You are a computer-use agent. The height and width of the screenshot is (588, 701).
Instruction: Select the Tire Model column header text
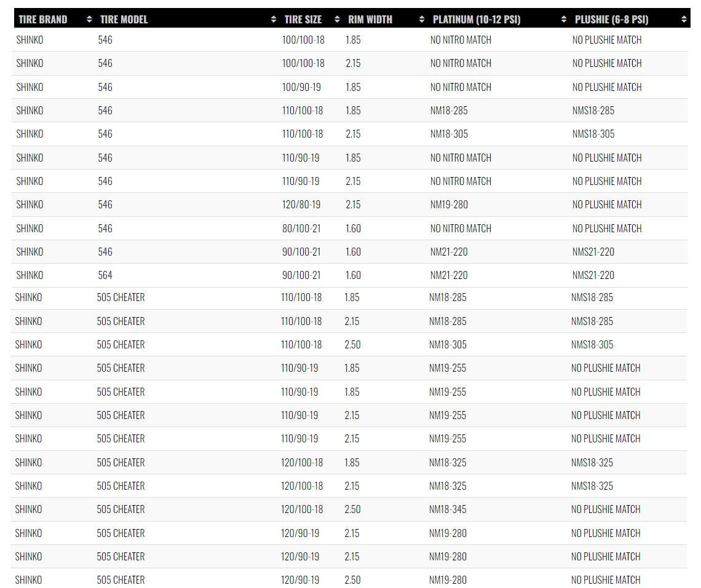[x=124, y=20]
